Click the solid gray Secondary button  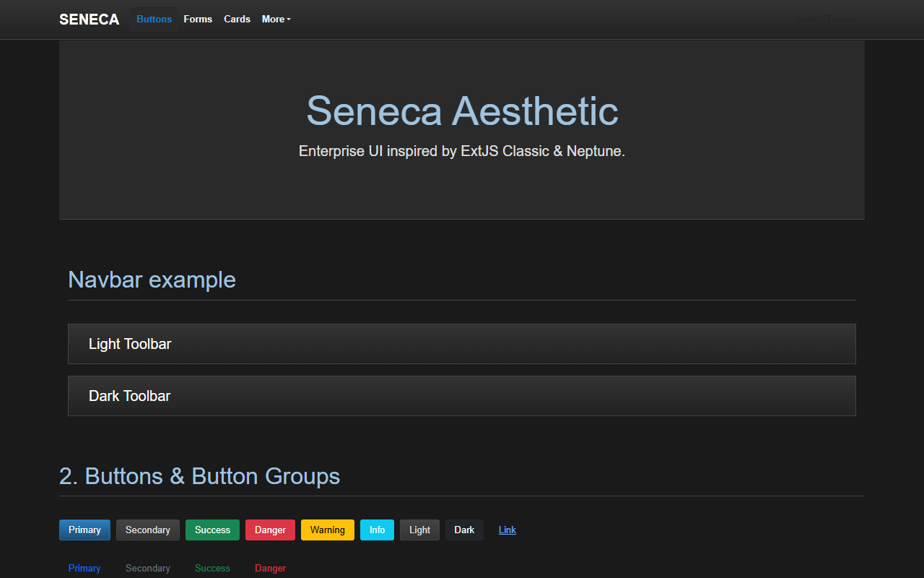coord(148,530)
